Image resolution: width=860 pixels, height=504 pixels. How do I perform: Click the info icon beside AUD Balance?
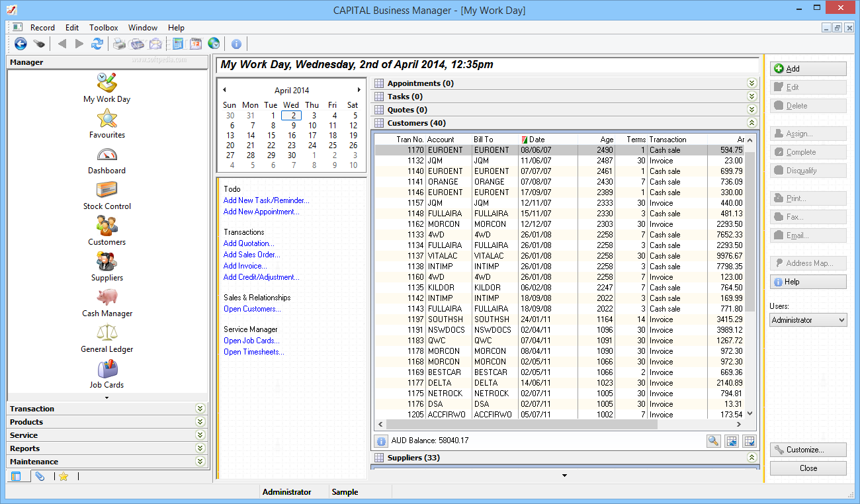tap(382, 441)
